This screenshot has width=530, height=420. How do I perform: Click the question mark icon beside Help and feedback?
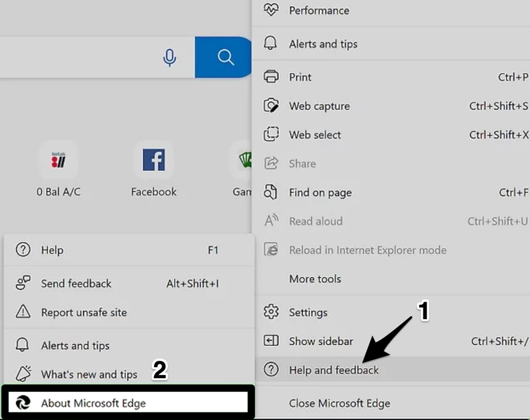click(x=271, y=370)
